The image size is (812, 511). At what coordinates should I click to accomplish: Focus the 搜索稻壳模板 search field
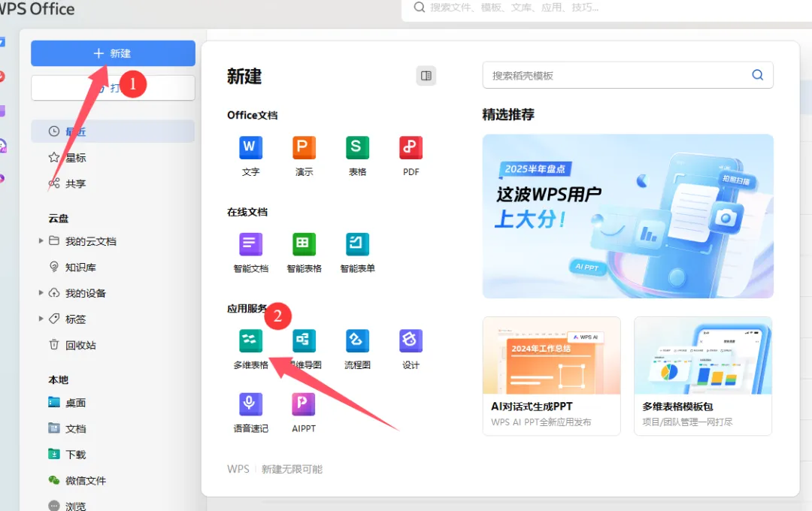(x=628, y=75)
